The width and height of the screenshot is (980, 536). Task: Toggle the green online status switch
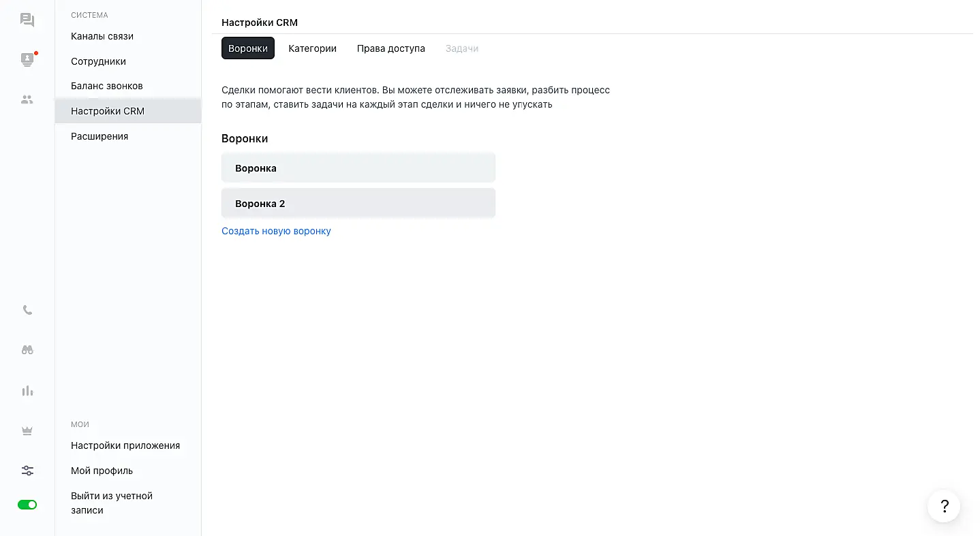[x=27, y=505]
